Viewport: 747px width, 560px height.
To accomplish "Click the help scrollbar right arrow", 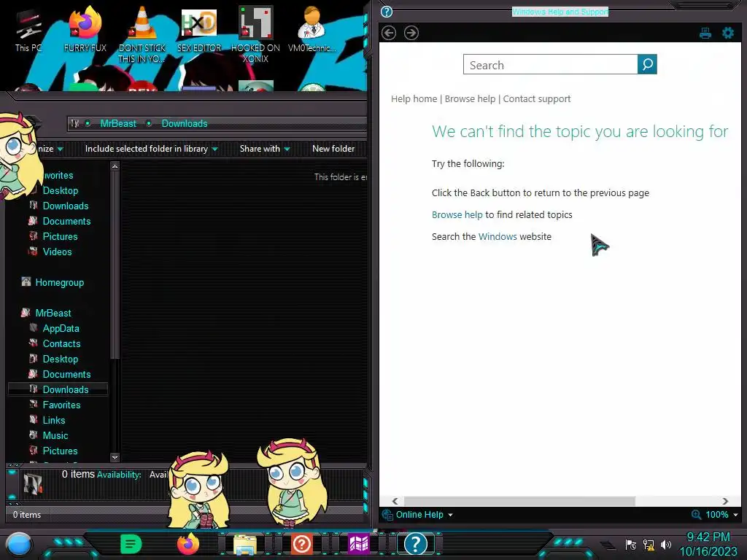I will (x=725, y=501).
